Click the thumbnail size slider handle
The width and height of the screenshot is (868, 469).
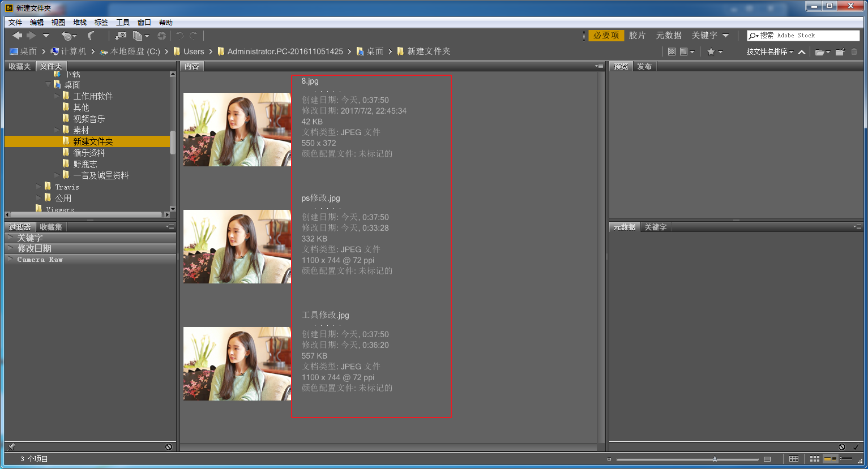[715, 459]
